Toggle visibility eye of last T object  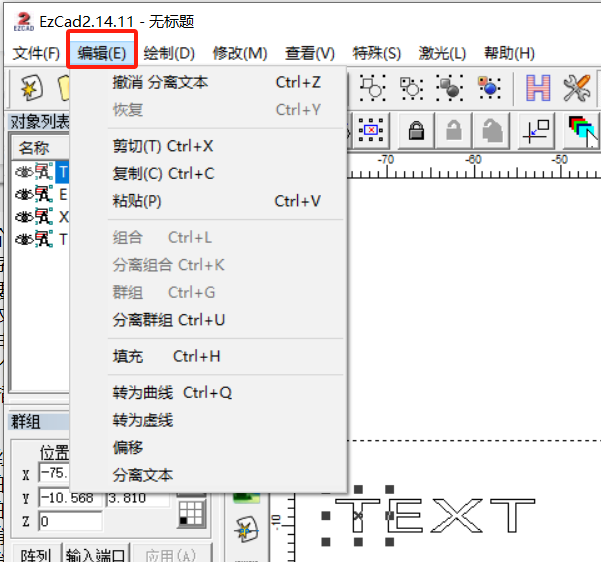[23, 240]
